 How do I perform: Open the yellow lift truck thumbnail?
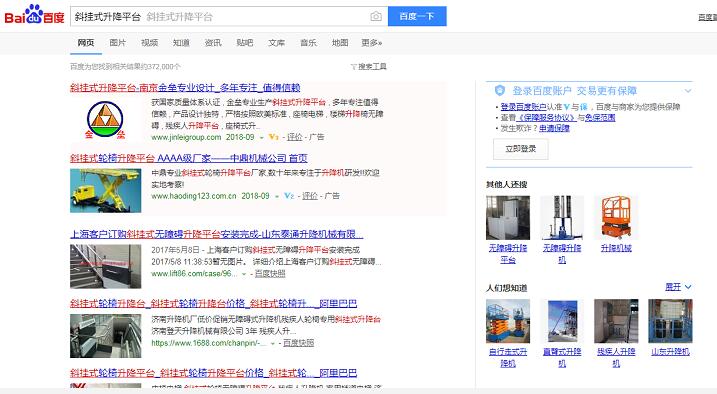106,191
